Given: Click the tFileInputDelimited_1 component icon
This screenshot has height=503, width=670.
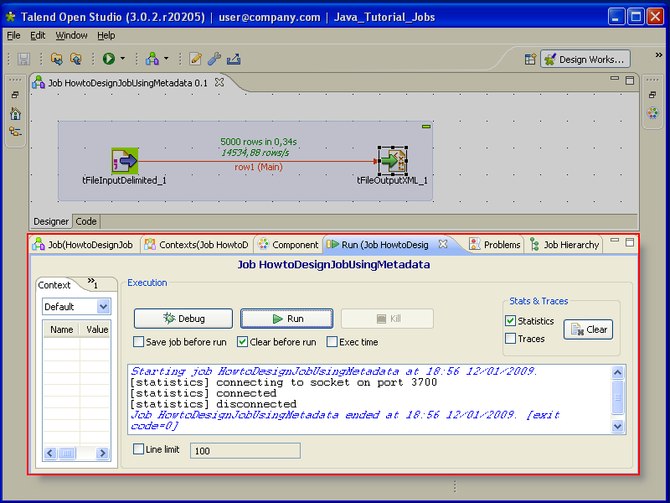Looking at the screenshot, I should (124, 160).
